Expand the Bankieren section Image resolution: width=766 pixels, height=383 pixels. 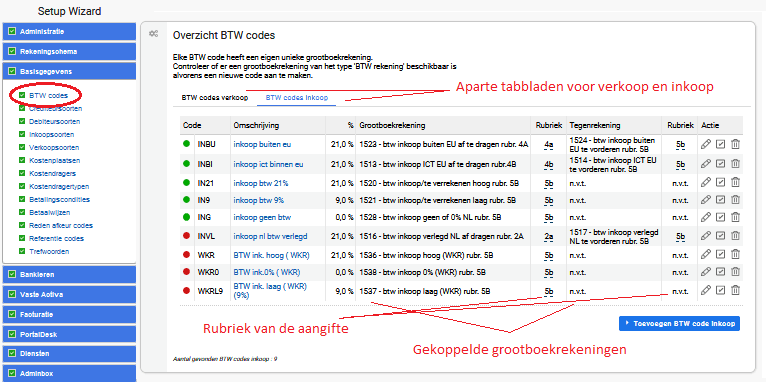(69, 275)
